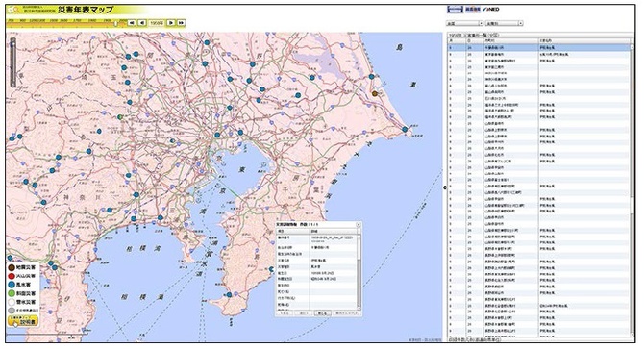Jump to the last year on the timeline
Viewport: 644px width, 349px height.
pos(181,23)
